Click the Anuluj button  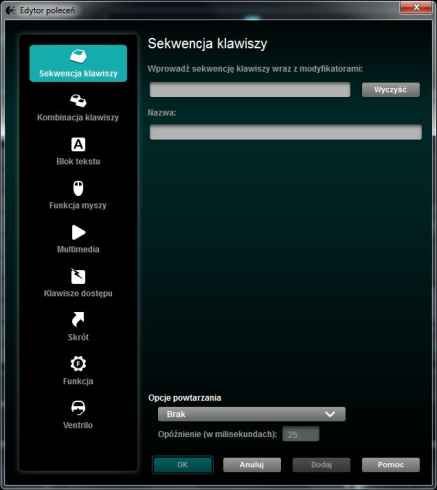coord(252,465)
